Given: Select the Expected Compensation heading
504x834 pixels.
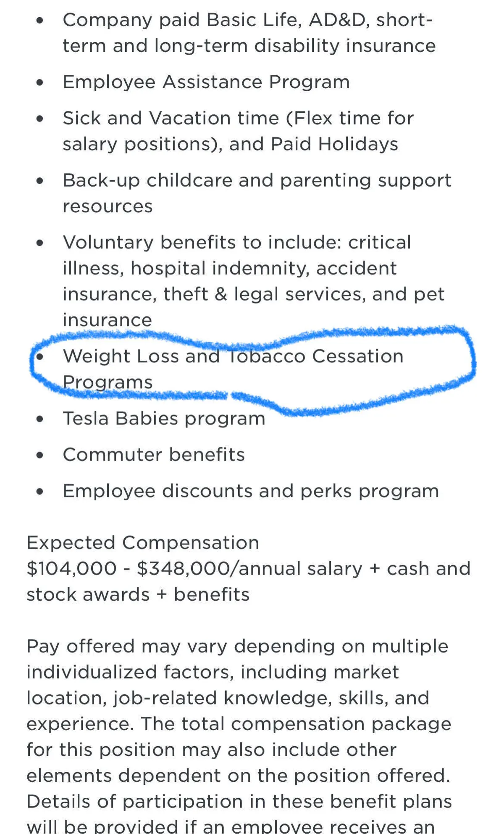Looking at the screenshot, I should pyautogui.click(x=143, y=543).
